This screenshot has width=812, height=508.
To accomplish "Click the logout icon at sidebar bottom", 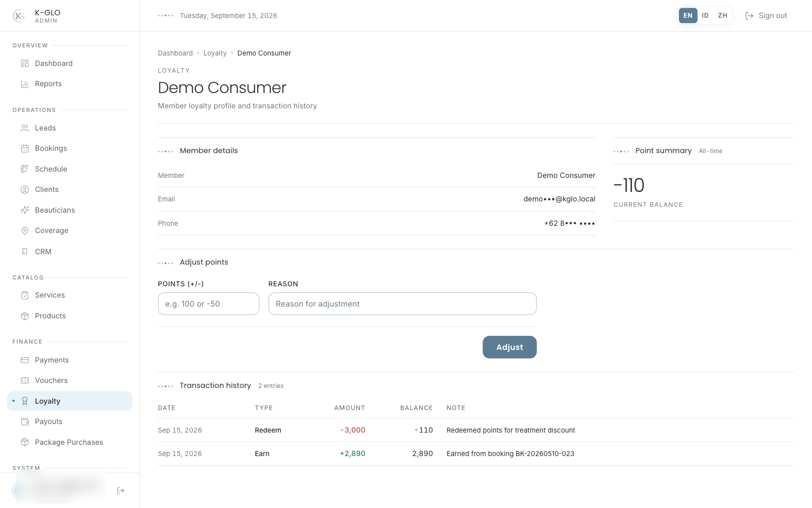I will (x=120, y=490).
